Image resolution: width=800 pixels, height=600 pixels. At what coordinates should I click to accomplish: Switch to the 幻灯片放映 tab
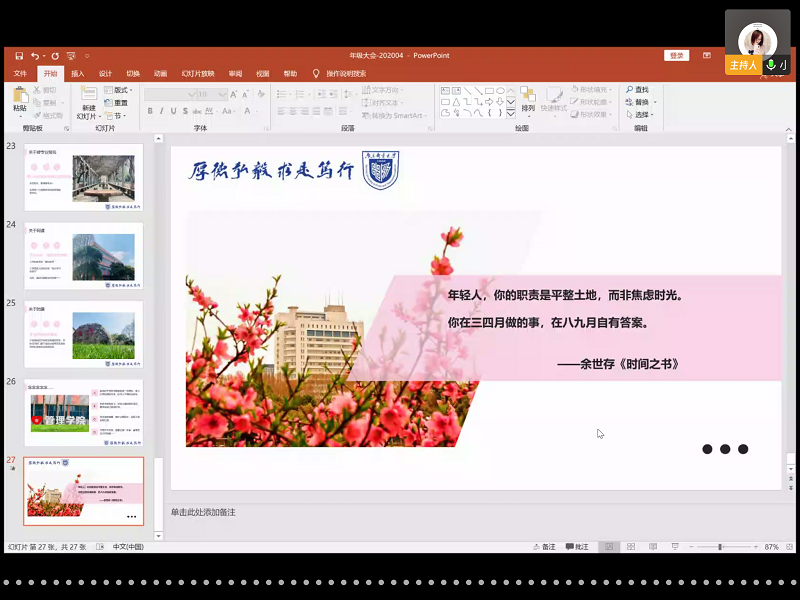197,74
